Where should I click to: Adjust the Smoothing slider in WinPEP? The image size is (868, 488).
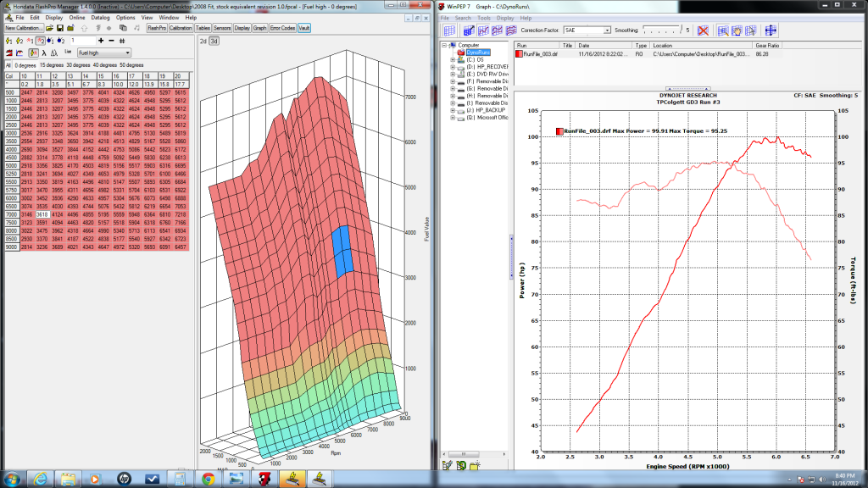click(662, 30)
